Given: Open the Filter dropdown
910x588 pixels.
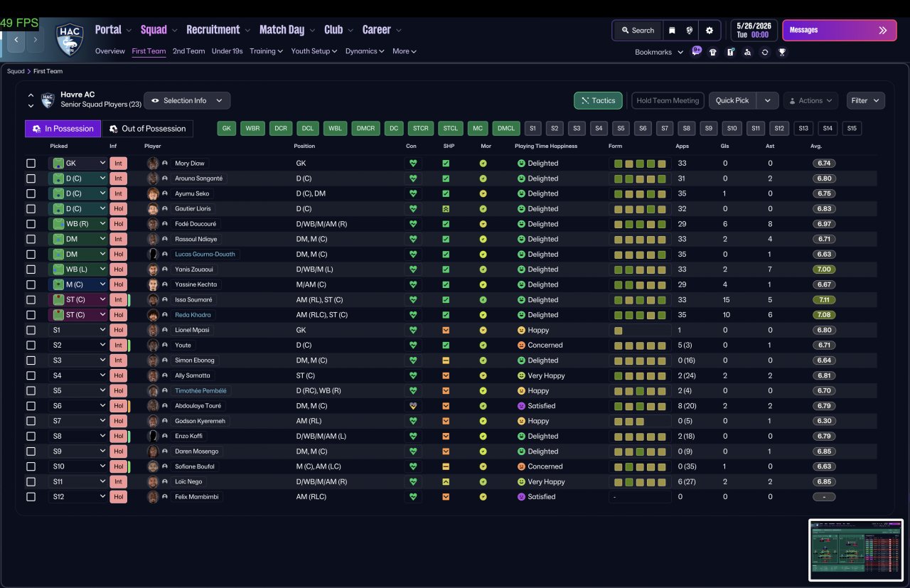Looking at the screenshot, I should tap(866, 100).
